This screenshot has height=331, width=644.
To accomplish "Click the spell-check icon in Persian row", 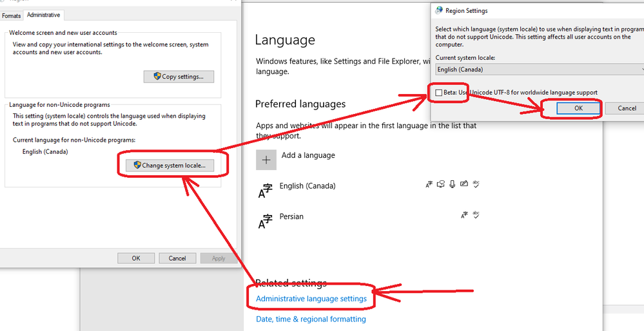I will (x=476, y=214).
